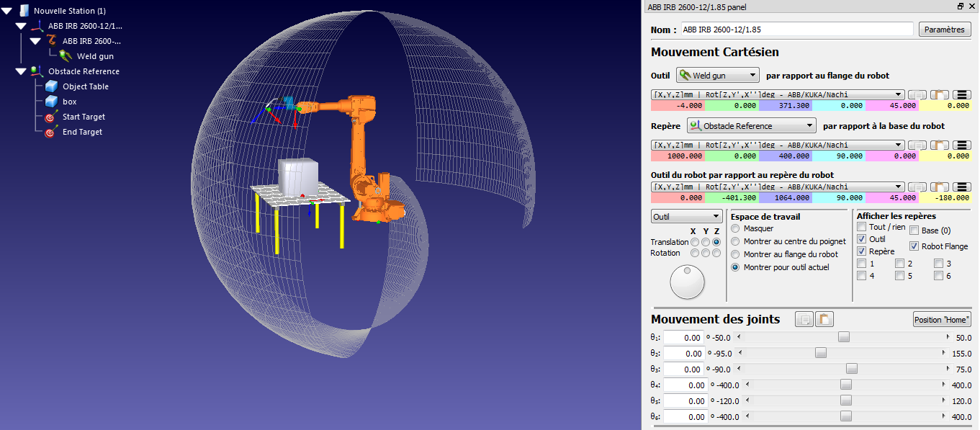Select the Weld gun tree item

(95, 56)
